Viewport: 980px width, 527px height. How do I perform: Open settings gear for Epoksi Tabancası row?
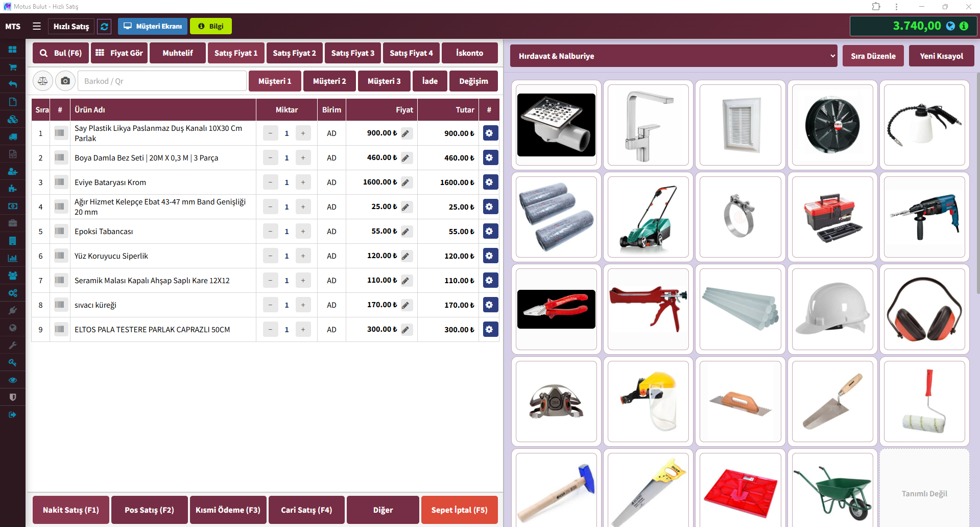tap(490, 232)
